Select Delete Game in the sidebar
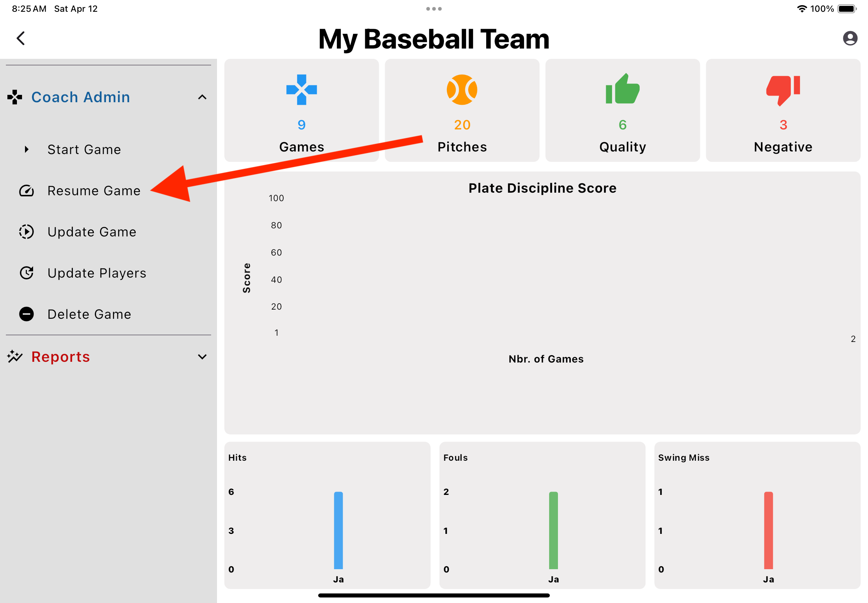The height and width of the screenshot is (603, 868). (x=89, y=314)
